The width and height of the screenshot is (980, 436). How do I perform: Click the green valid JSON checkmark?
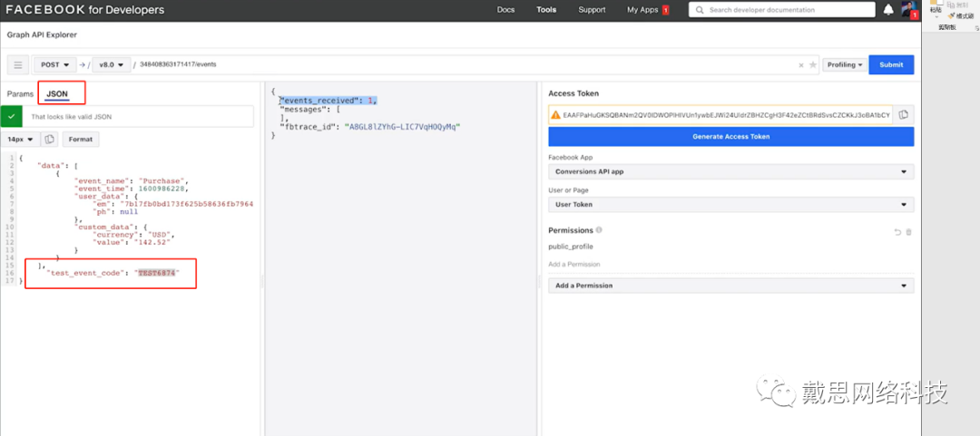[11, 116]
